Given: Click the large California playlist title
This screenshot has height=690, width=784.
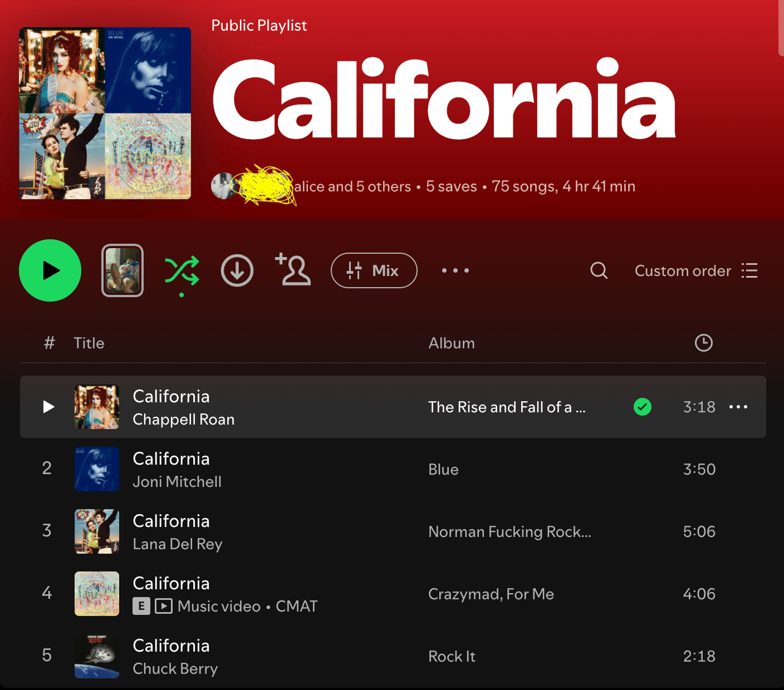Looking at the screenshot, I should click(444, 99).
